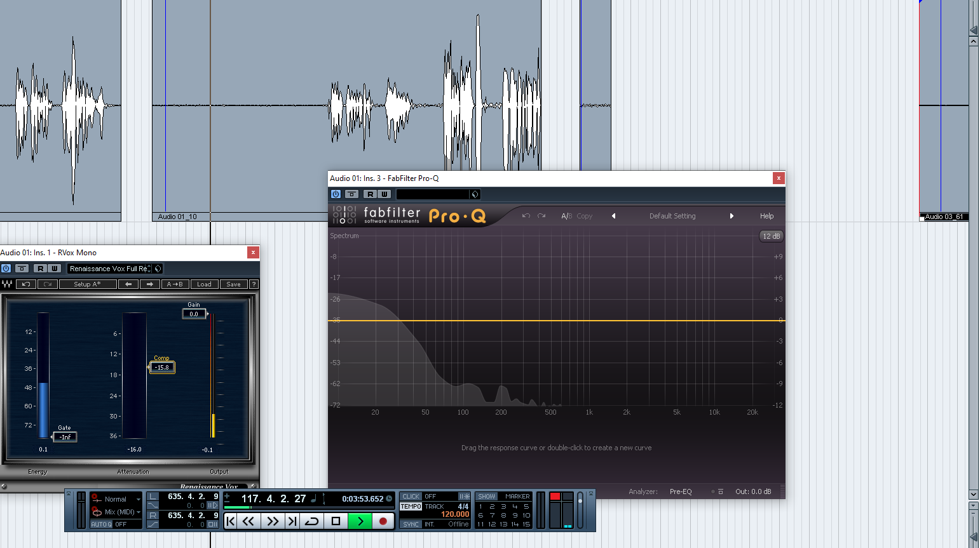The height and width of the screenshot is (548, 980).
Task: Open the Mix (MIDI) cycle record dropdown
Action: click(x=116, y=512)
